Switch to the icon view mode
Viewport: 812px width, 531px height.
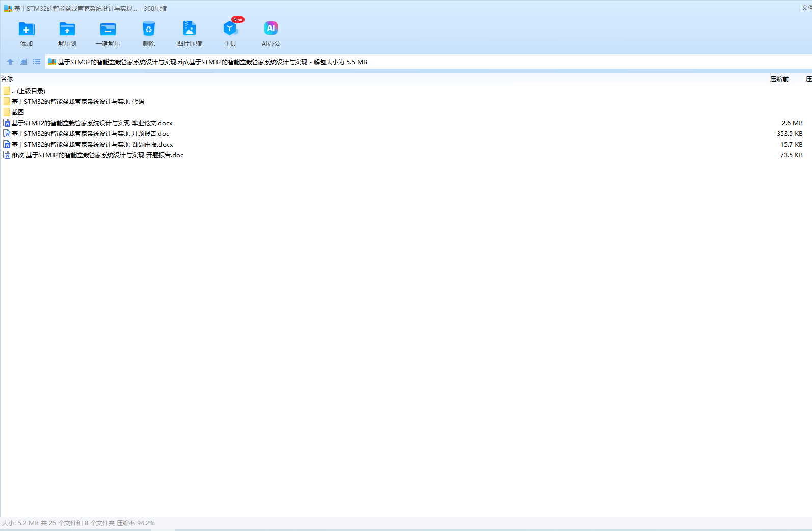(x=23, y=62)
